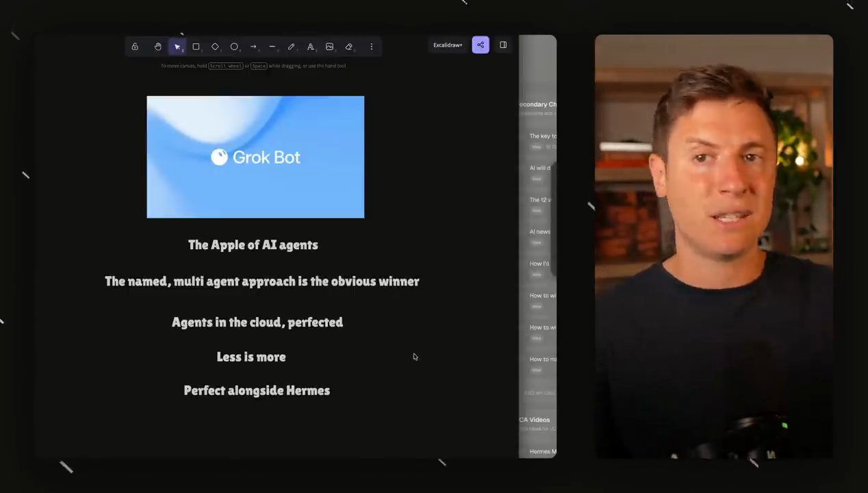Select the Arrow drawing tool
The height and width of the screenshot is (493, 868).
[253, 47]
